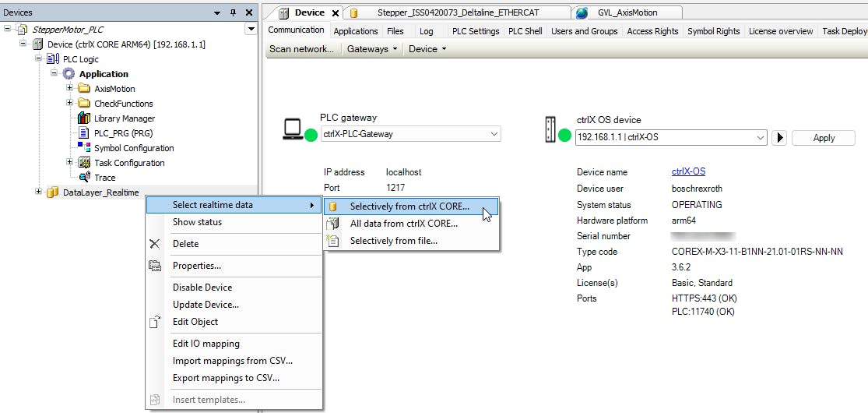Expand the DataLayer_Realtime node
868x413 pixels.
(39, 192)
